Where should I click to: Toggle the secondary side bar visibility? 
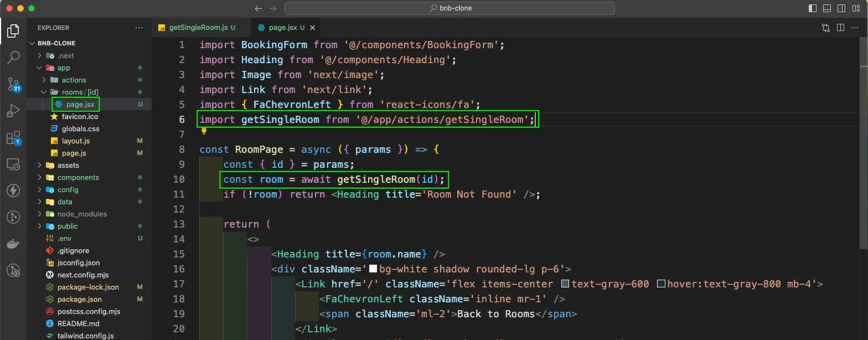[841, 8]
